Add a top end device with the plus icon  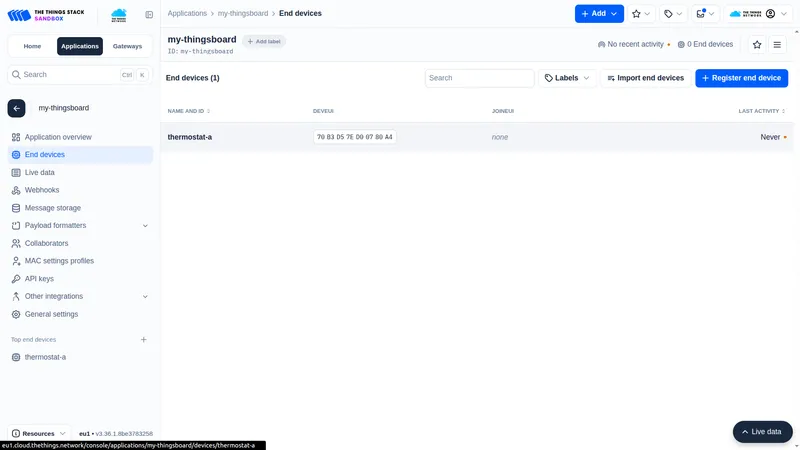pyautogui.click(x=143, y=340)
